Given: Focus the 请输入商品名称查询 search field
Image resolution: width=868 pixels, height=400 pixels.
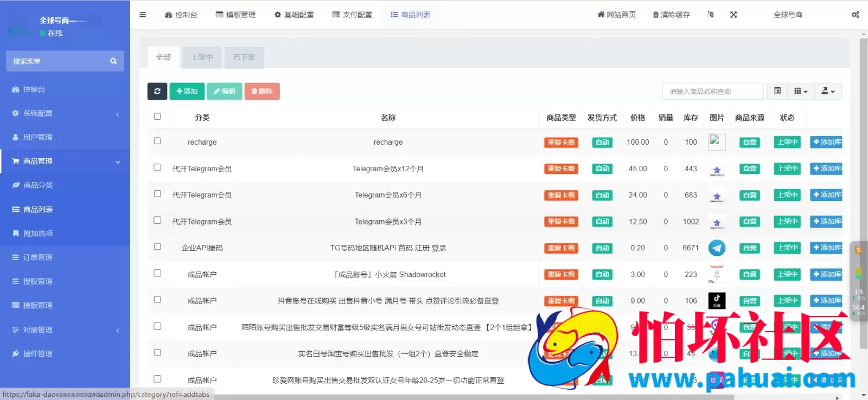Looking at the screenshot, I should [x=713, y=91].
